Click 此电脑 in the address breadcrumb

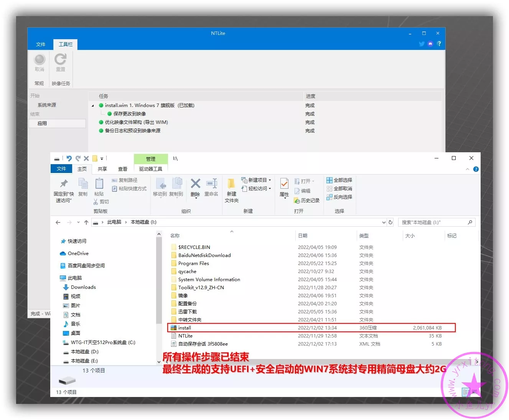[114, 222]
